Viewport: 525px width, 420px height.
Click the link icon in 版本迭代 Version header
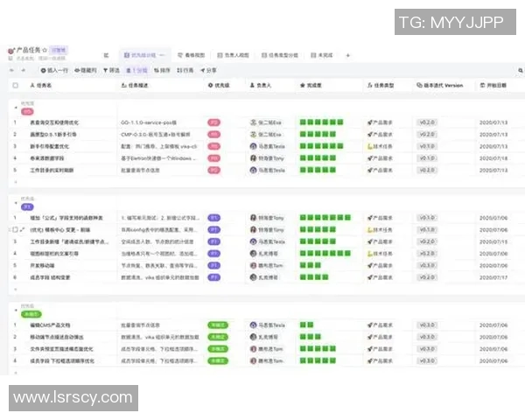tap(419, 86)
